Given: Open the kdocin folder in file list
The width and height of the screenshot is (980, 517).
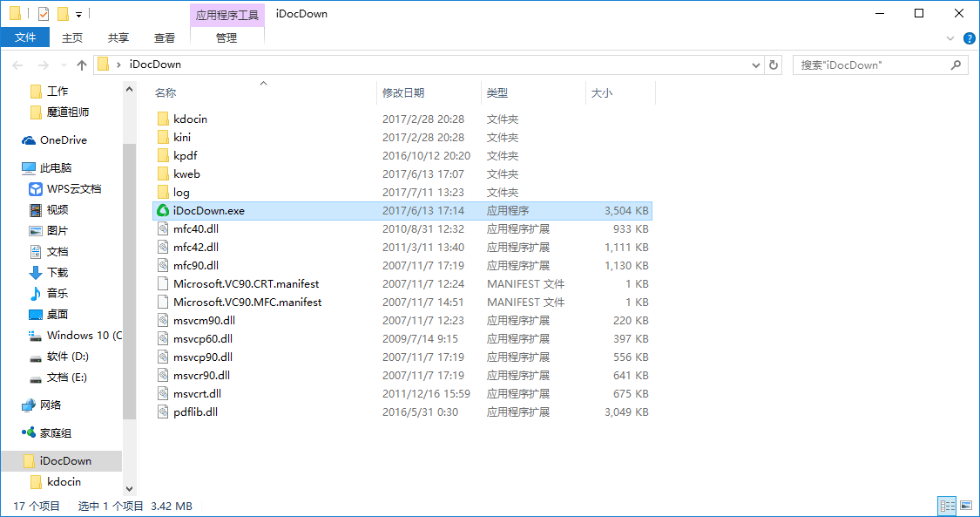Looking at the screenshot, I should tap(190, 119).
